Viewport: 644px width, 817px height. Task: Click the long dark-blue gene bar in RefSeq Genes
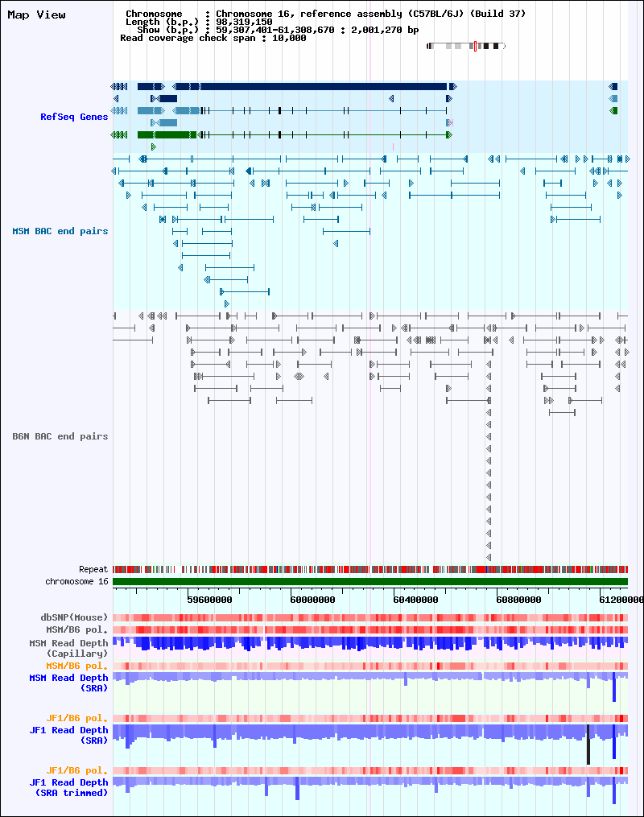tap(324, 86)
